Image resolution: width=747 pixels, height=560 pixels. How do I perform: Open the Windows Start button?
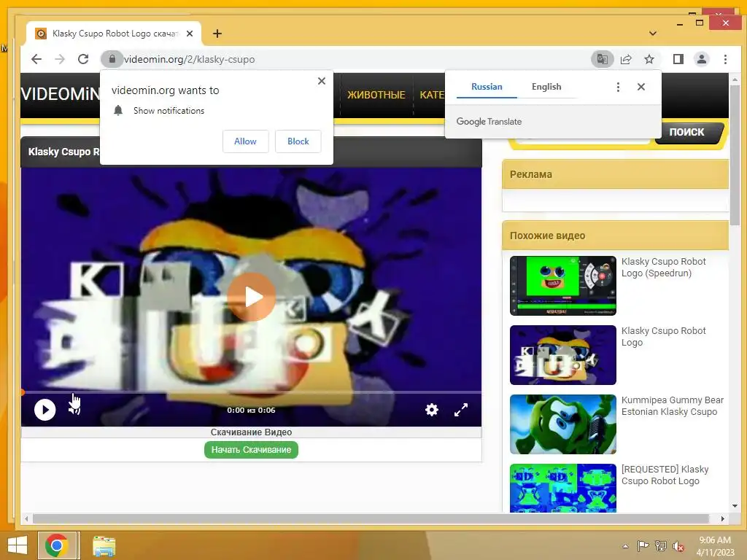(x=18, y=545)
